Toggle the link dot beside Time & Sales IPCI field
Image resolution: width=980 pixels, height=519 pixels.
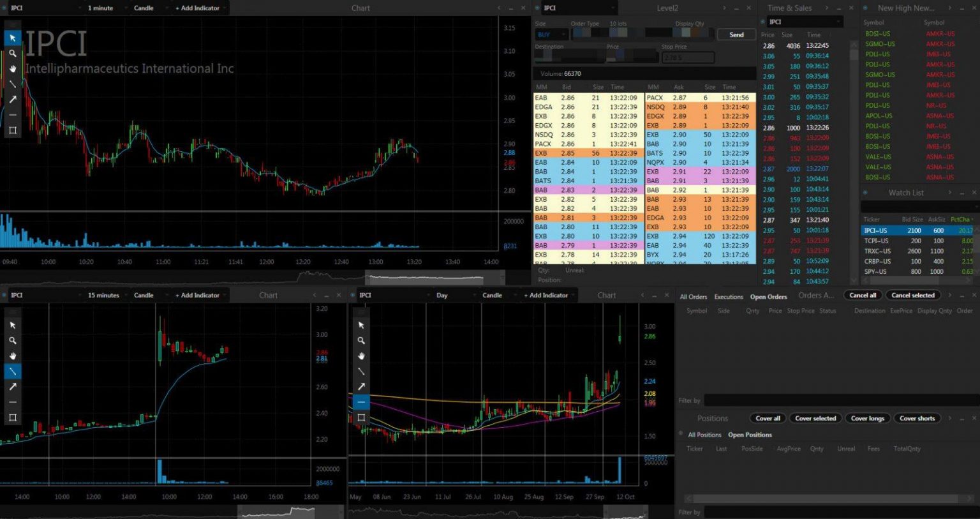[762, 22]
